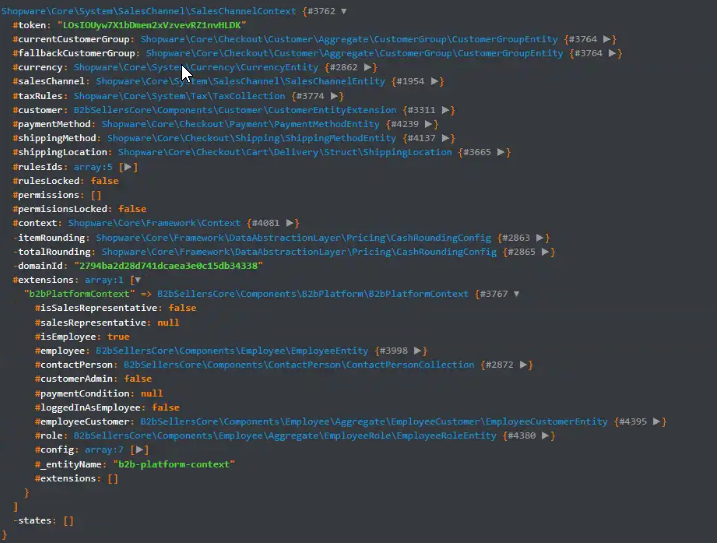Expand the rulesIds array:5 arrow
Screen dimensions: 717x543
[x=128, y=167]
